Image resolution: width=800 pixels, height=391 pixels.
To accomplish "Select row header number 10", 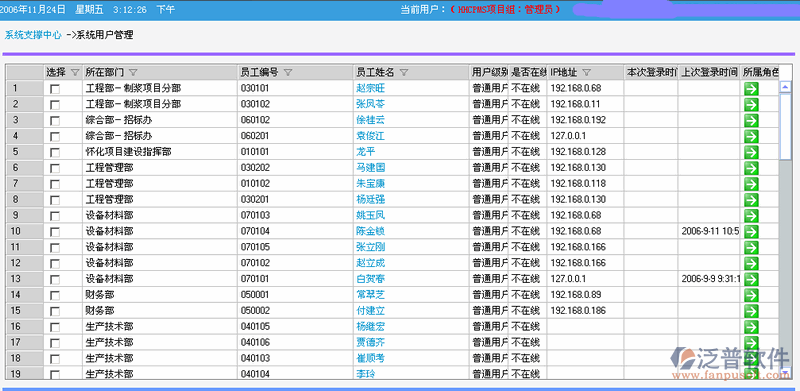I will tap(24, 231).
